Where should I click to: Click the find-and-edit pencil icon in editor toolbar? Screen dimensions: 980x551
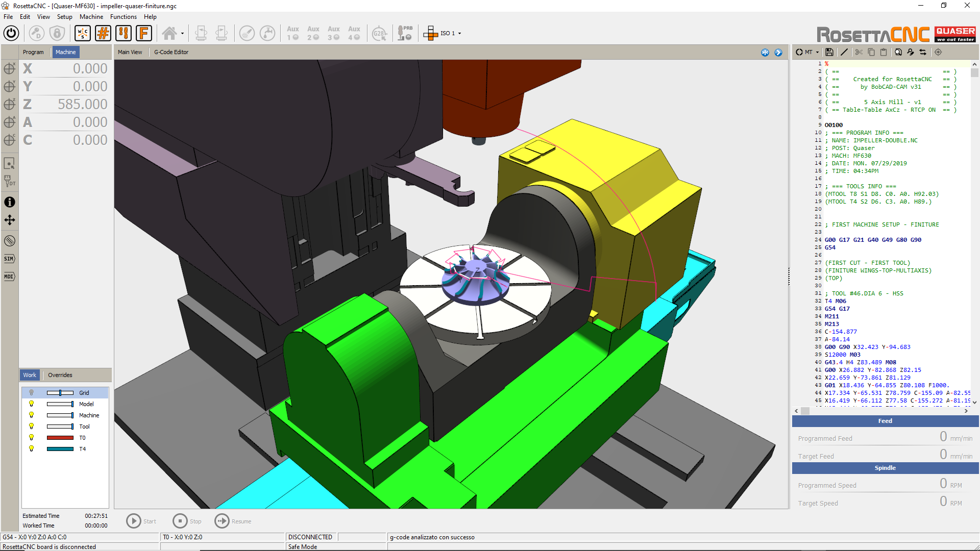[911, 52]
